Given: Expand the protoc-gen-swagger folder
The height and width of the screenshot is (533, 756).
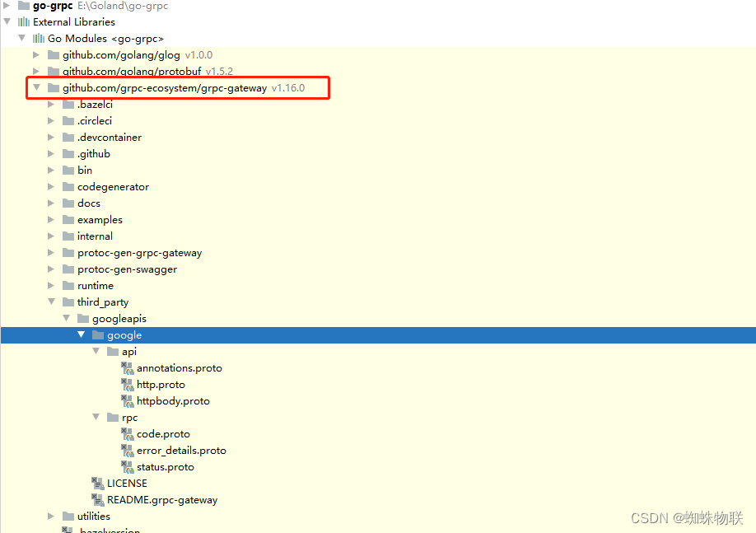Looking at the screenshot, I should 51,269.
